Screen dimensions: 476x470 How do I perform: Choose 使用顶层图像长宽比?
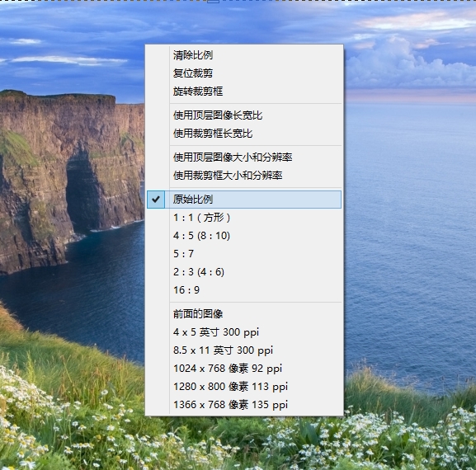[x=244, y=115]
